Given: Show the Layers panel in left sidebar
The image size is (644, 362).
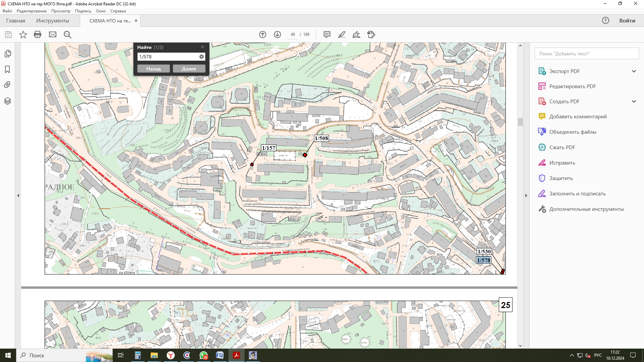Looking at the screenshot, I should (8, 101).
